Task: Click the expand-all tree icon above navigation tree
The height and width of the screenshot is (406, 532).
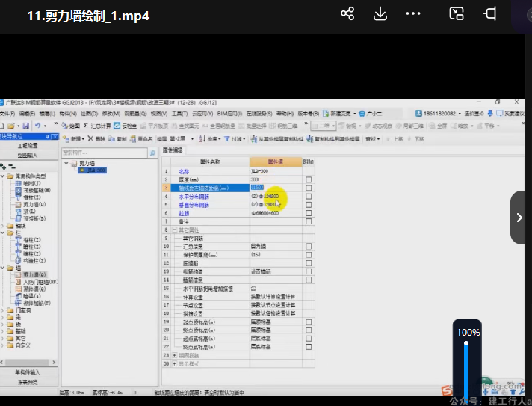Action: [3, 166]
